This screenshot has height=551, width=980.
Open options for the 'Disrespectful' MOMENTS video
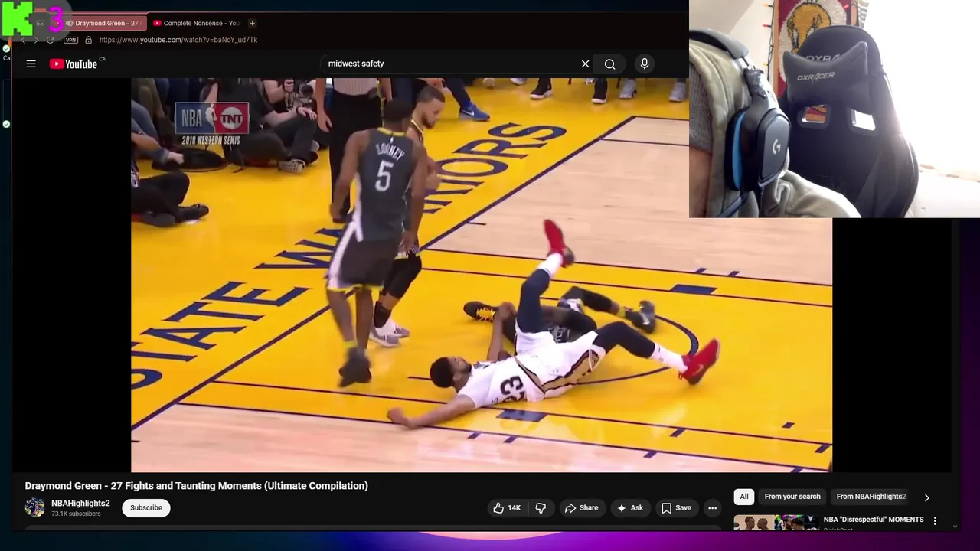pos(935,521)
